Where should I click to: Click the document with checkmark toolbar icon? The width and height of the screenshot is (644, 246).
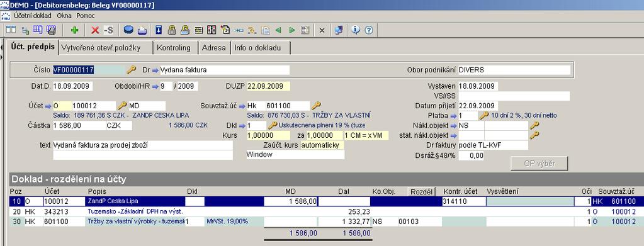pos(225,30)
